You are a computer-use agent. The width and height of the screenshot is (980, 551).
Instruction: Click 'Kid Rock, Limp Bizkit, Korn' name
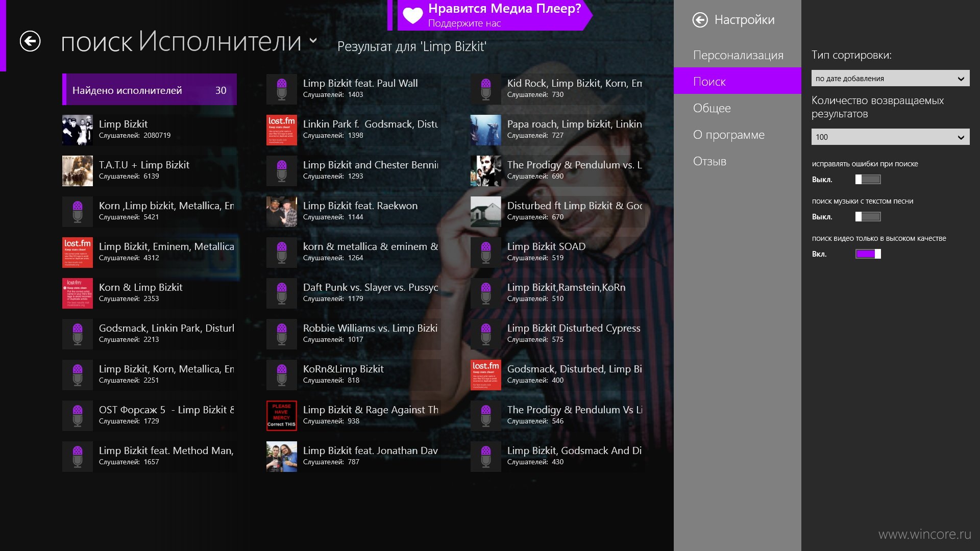pyautogui.click(x=575, y=83)
